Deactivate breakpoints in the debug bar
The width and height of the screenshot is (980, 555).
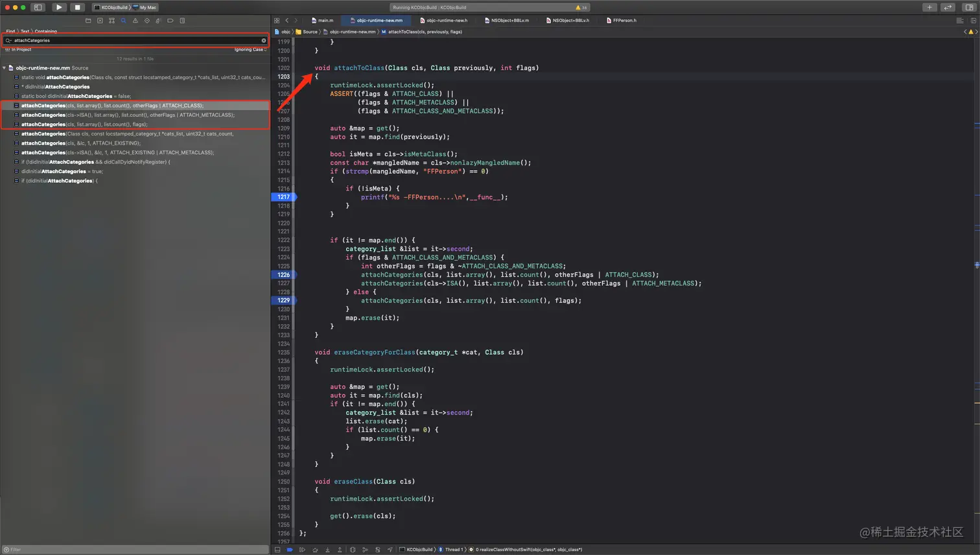290,550
